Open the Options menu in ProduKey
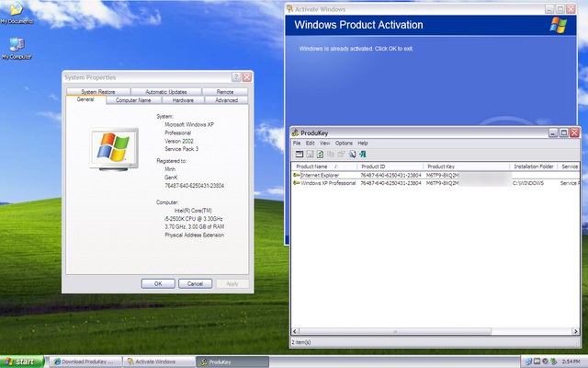588x368 pixels. (x=344, y=144)
